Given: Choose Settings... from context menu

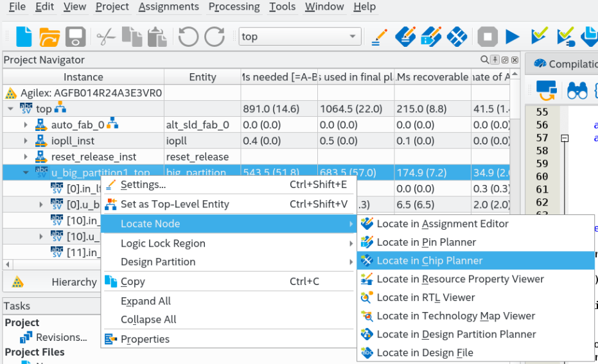Looking at the screenshot, I should tap(229, 184).
